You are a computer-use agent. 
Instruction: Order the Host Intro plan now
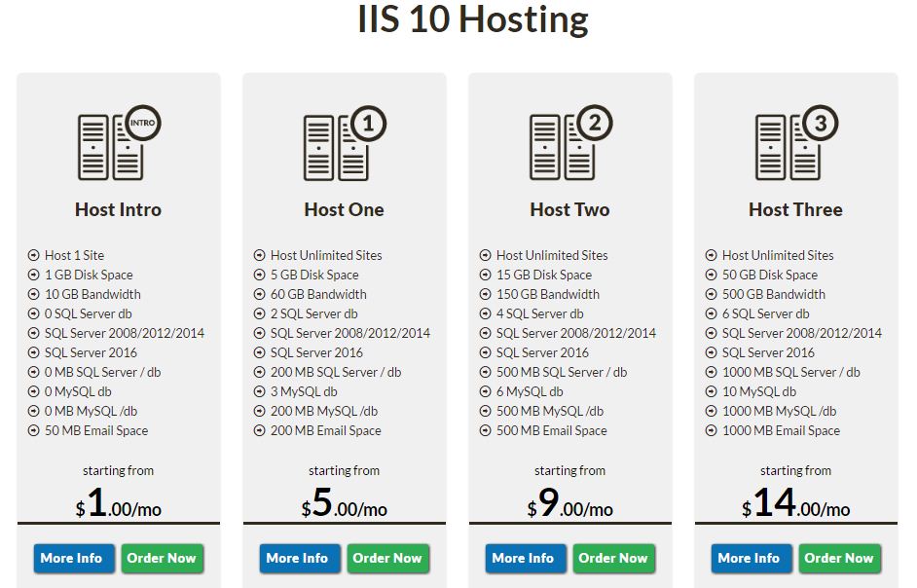[x=162, y=558]
